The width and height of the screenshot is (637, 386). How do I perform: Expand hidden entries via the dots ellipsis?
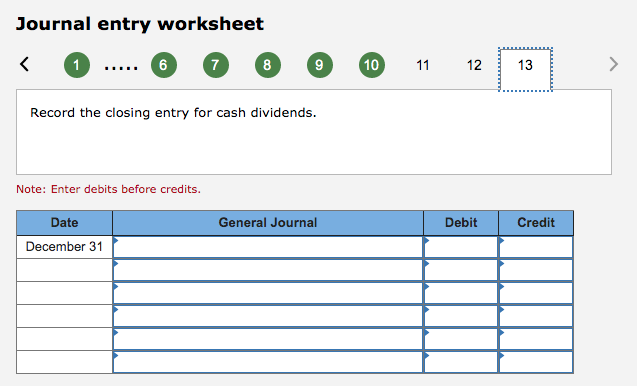coord(121,68)
